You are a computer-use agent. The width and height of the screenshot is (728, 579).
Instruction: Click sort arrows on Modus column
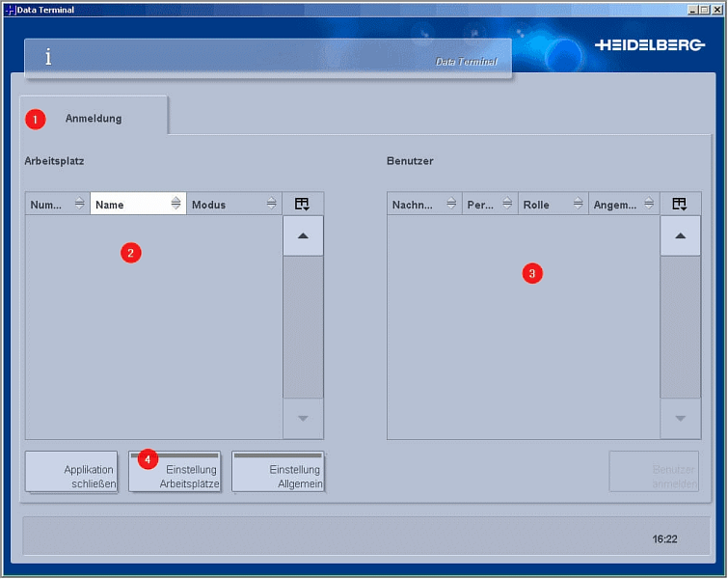(271, 204)
